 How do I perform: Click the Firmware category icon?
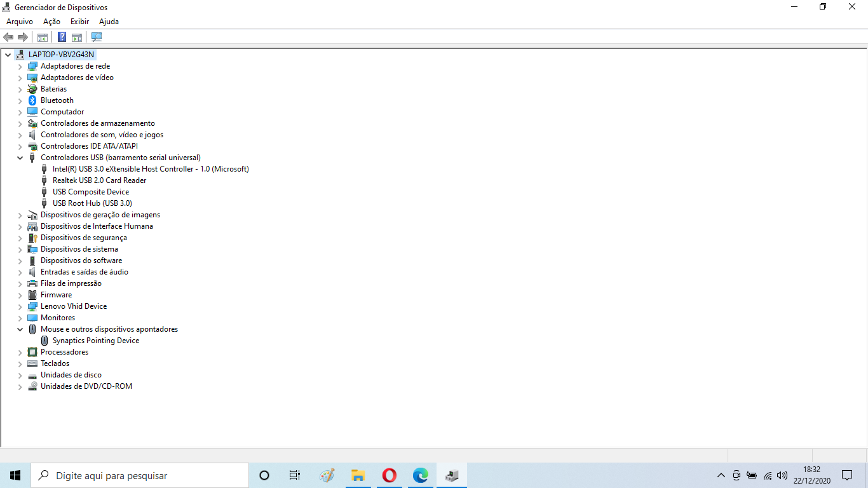pyautogui.click(x=32, y=295)
